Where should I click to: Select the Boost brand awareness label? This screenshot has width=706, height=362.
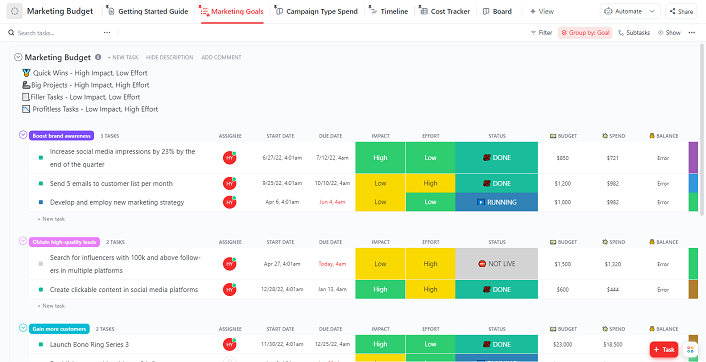click(x=62, y=136)
